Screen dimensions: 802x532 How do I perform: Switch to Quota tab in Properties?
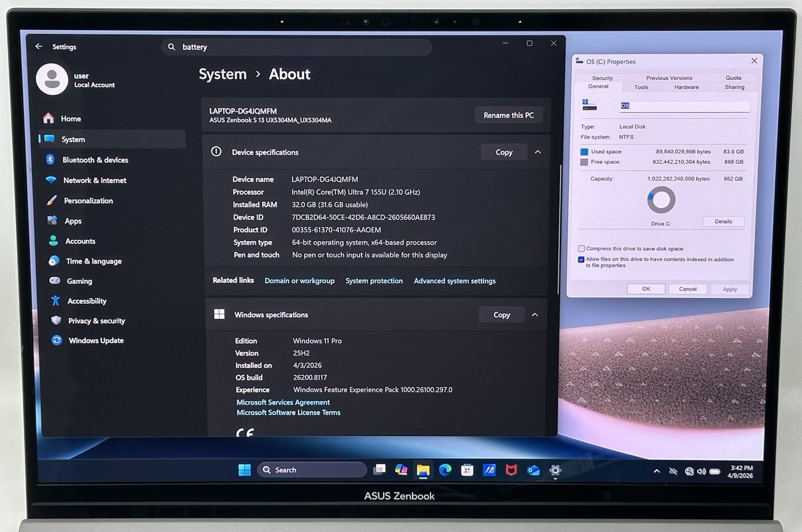tap(733, 78)
